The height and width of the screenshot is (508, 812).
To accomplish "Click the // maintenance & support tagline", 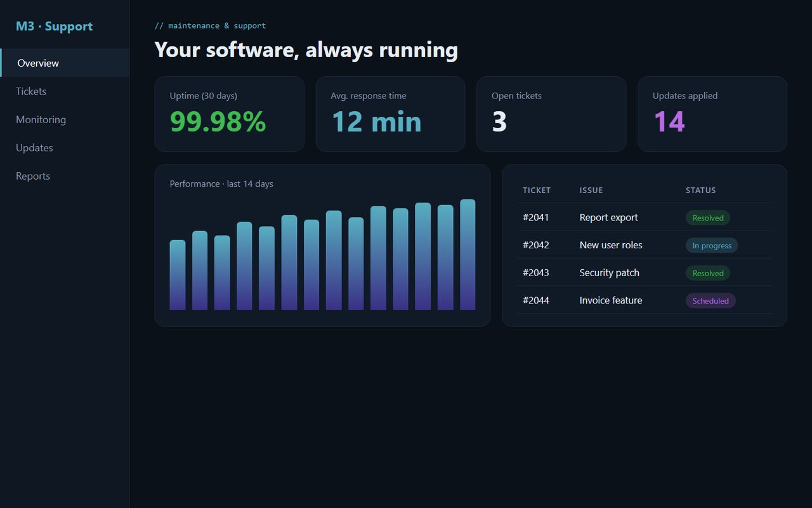I will pos(211,26).
